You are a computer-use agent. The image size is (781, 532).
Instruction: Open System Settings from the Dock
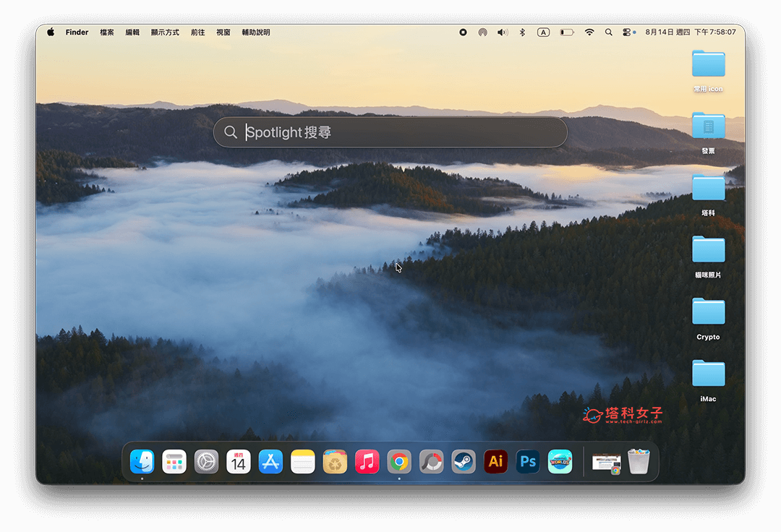206,461
